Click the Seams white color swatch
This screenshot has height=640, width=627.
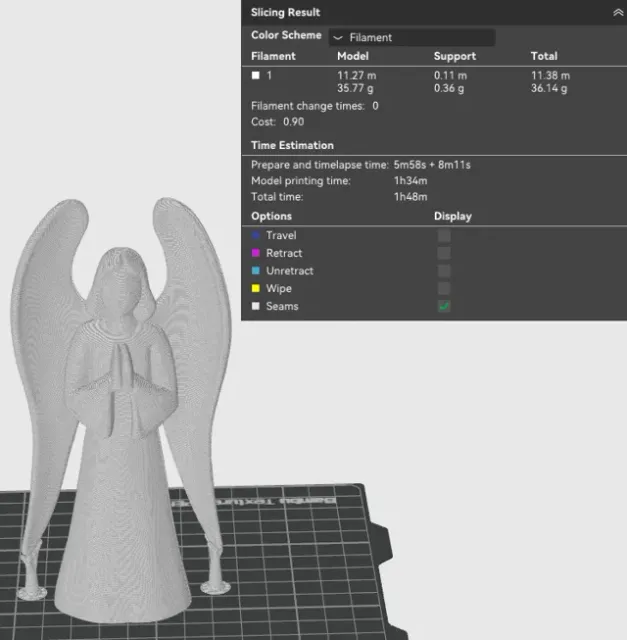pyautogui.click(x=256, y=306)
